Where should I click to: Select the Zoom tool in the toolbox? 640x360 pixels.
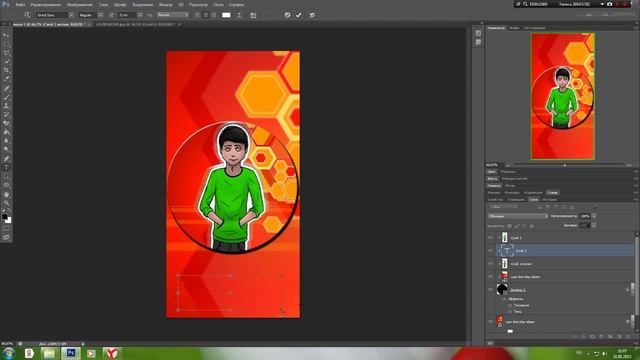click(x=6, y=203)
